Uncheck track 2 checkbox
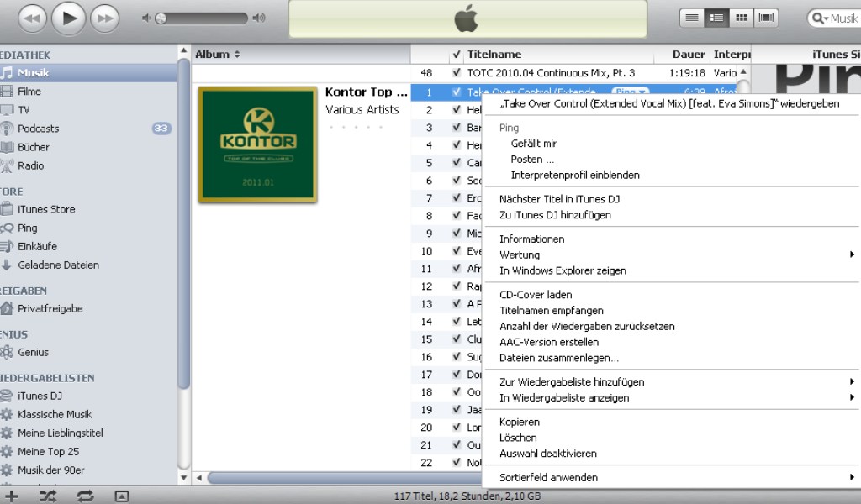 [x=456, y=110]
